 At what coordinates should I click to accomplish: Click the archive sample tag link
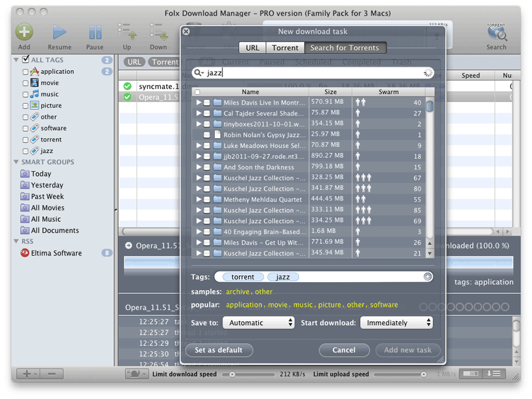(x=237, y=292)
